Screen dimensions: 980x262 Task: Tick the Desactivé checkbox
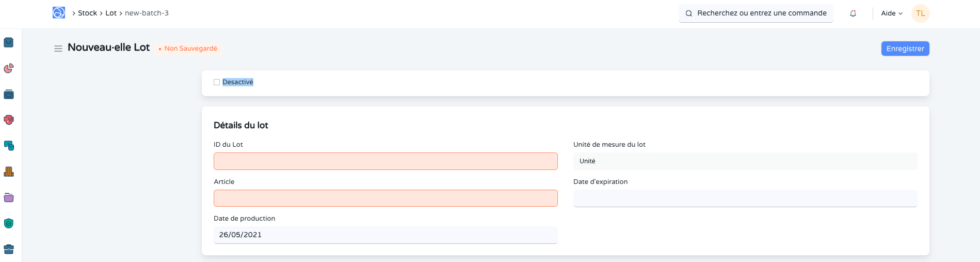pos(217,82)
